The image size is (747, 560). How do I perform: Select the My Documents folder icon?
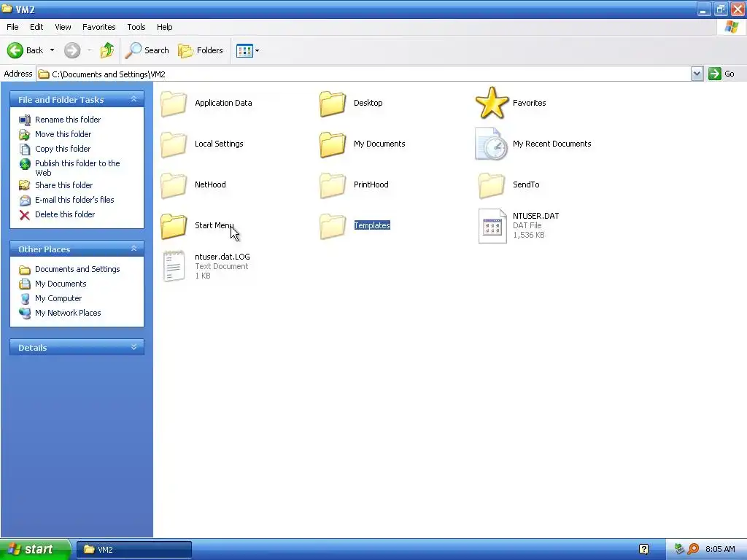tap(333, 144)
